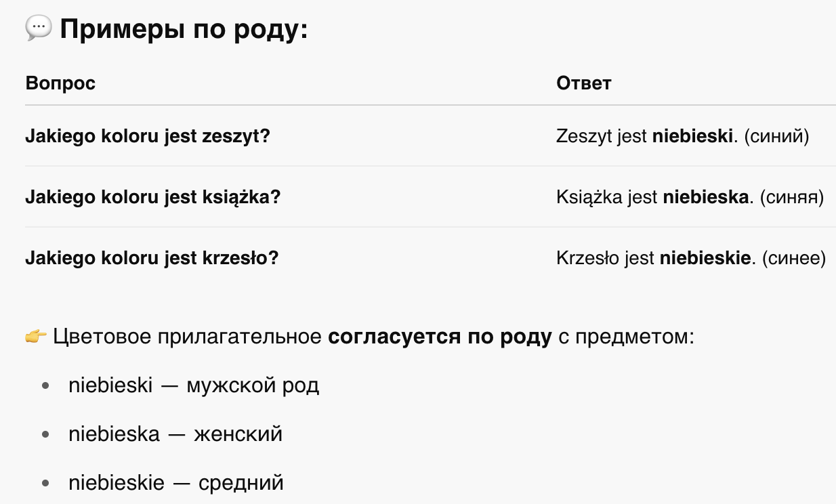Click the translation '(синяя)'

click(x=791, y=197)
